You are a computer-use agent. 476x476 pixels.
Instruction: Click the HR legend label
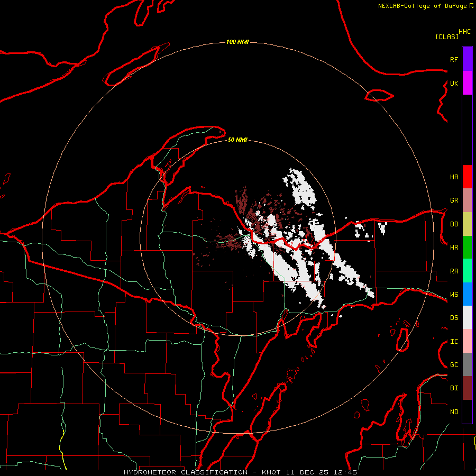[454, 248]
